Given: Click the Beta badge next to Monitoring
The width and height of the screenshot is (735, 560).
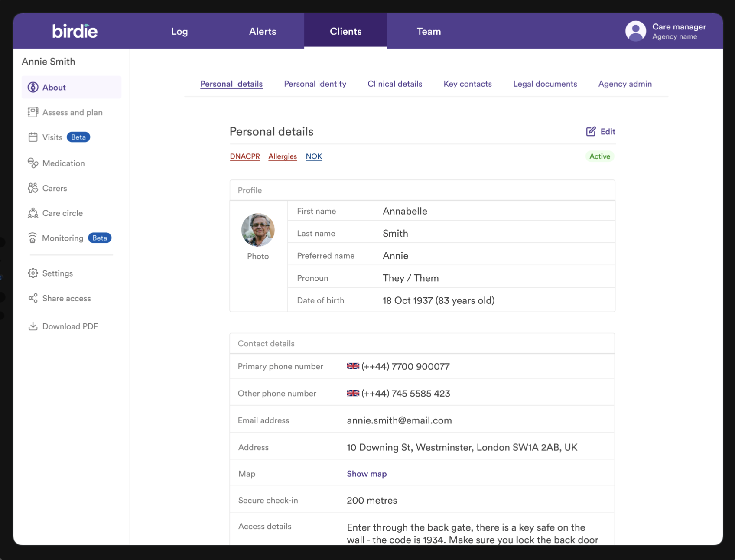Looking at the screenshot, I should pyautogui.click(x=100, y=238).
